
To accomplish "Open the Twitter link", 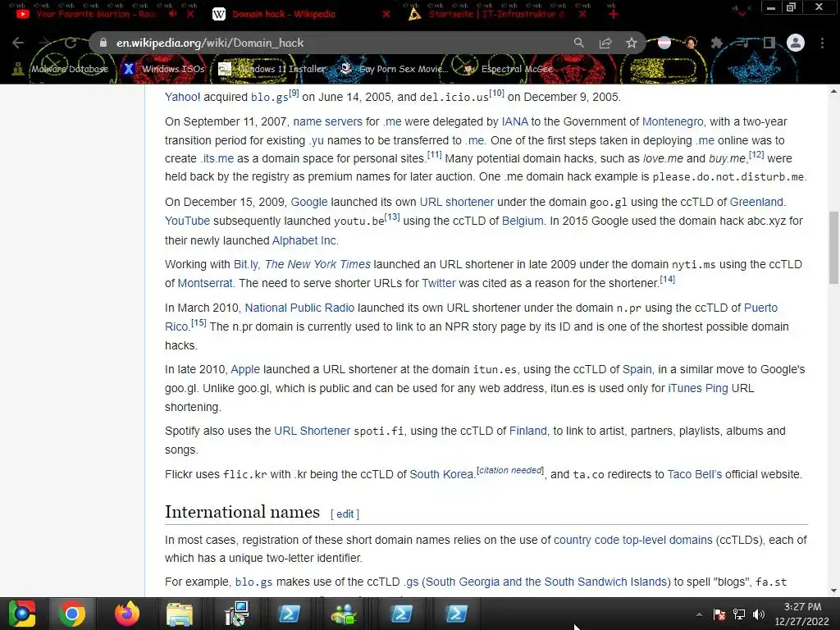I will pos(438,283).
